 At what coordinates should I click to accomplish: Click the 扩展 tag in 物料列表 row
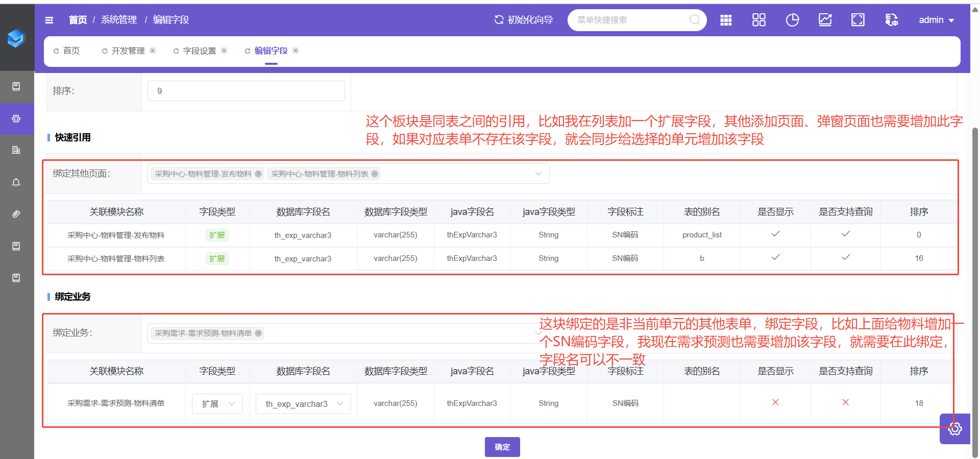(217, 259)
